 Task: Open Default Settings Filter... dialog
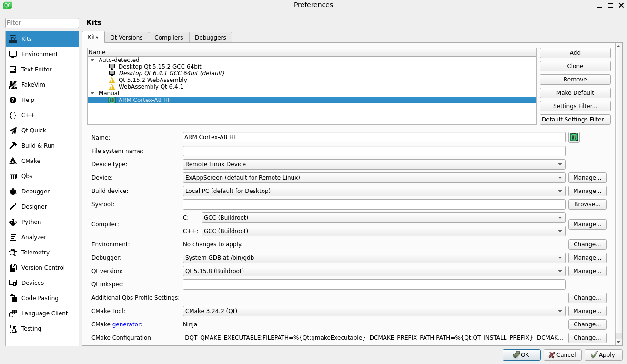click(575, 120)
